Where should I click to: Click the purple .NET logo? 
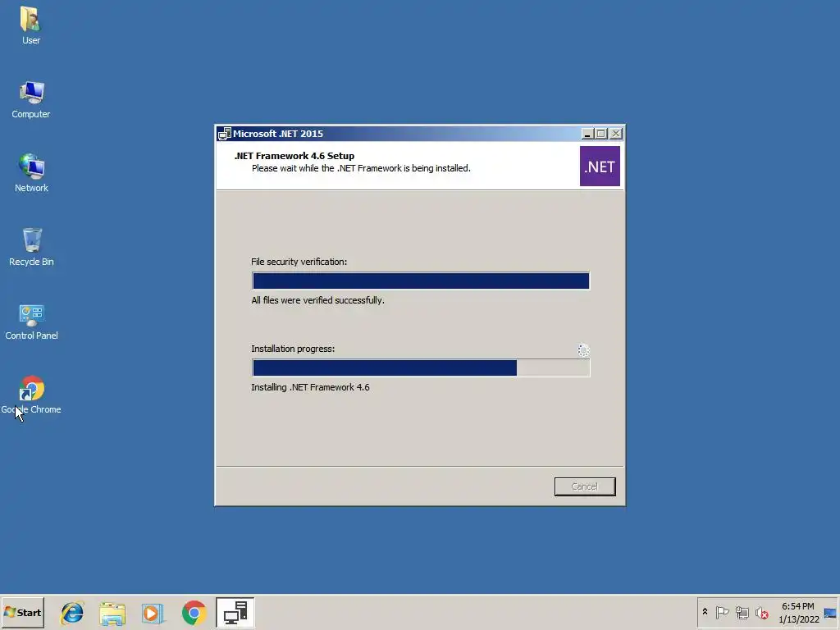pos(600,166)
